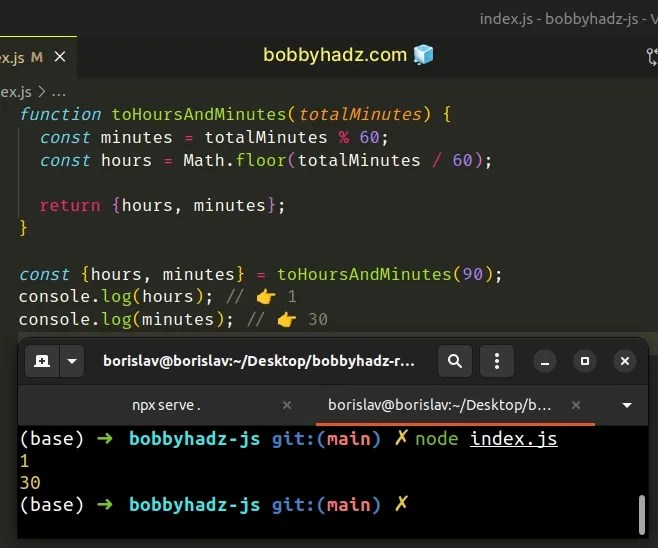Open new terminal tab icon
Viewport: 658px width, 548px height.
pyautogui.click(x=42, y=361)
